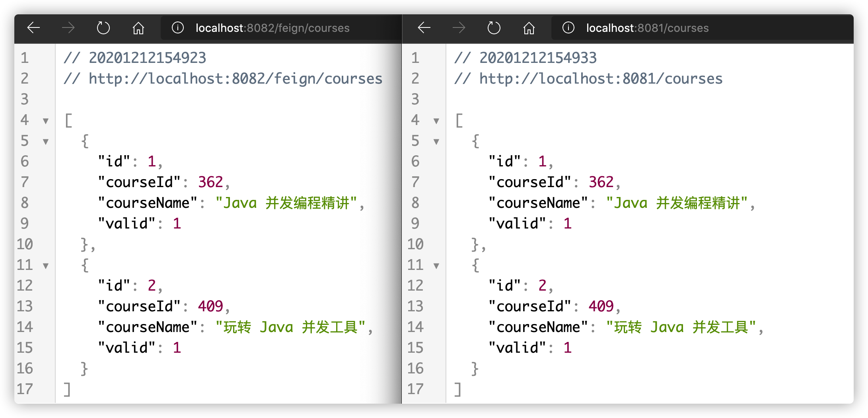
Task: Reload the localhost:8082 page
Action: (x=103, y=28)
